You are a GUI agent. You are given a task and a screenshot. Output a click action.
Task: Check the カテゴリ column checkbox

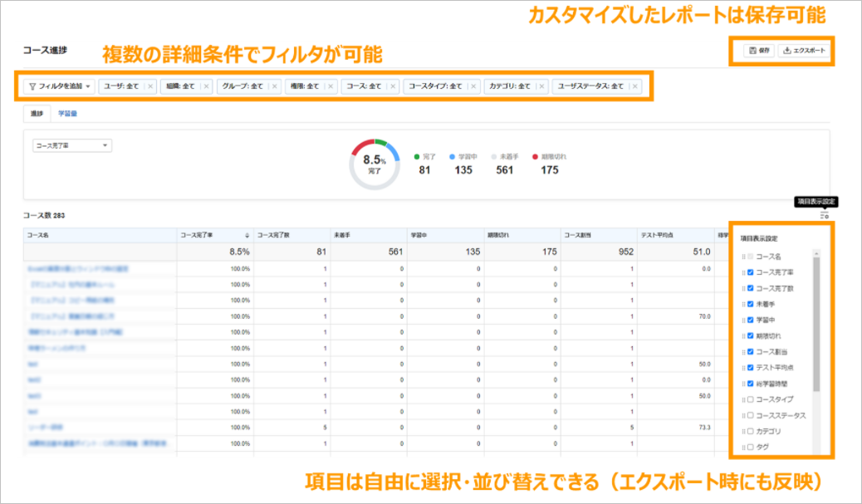coord(751,432)
